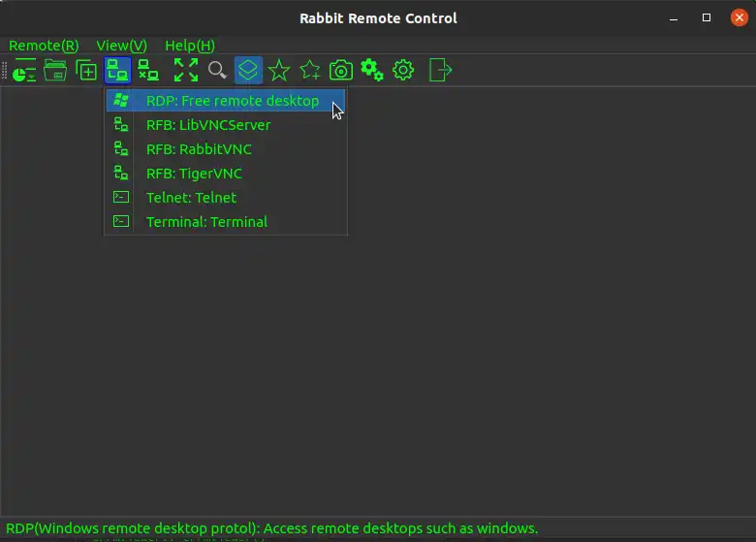Select RDP: Free remote desktop entry

(x=226, y=101)
